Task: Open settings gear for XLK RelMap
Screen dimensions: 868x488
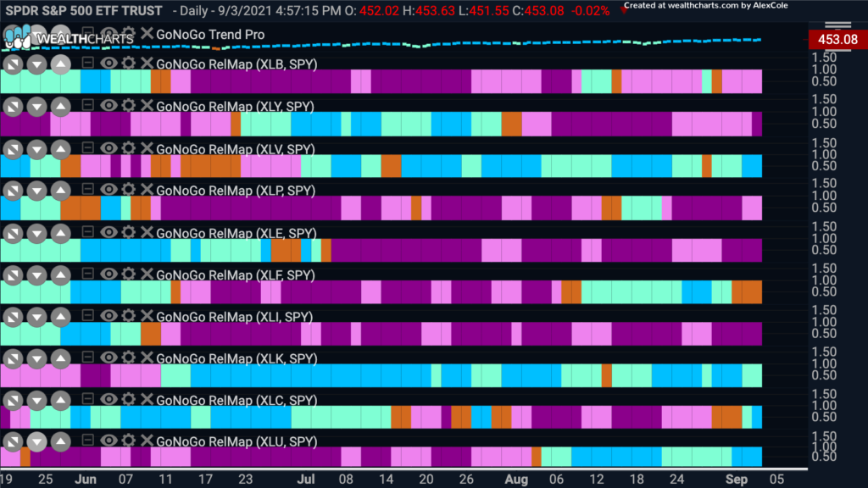Action: [x=129, y=358]
